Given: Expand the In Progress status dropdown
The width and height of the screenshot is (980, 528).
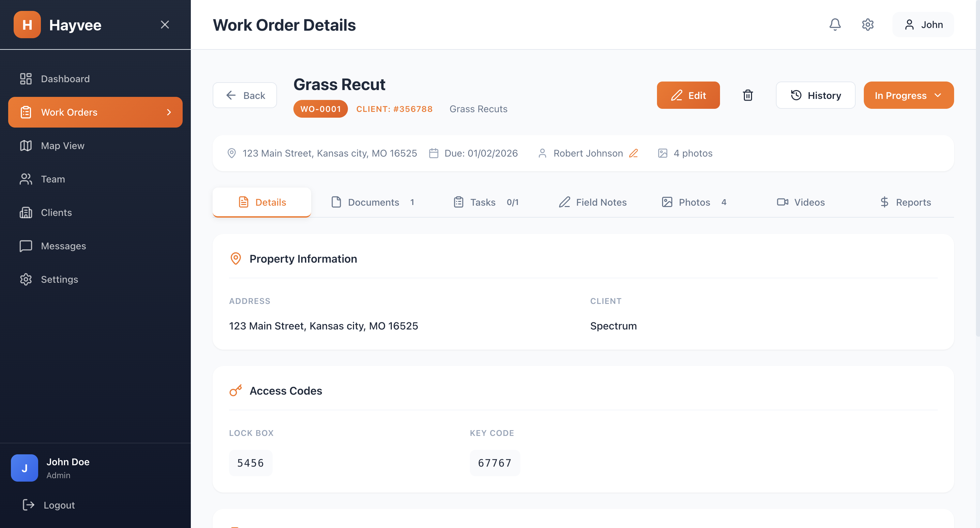Looking at the screenshot, I should [x=908, y=95].
